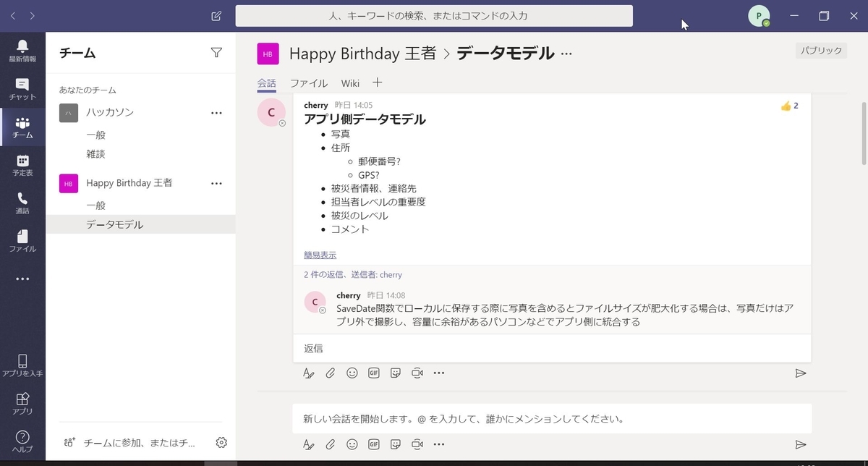Select the チャット icon in the left rail

[x=22, y=88]
